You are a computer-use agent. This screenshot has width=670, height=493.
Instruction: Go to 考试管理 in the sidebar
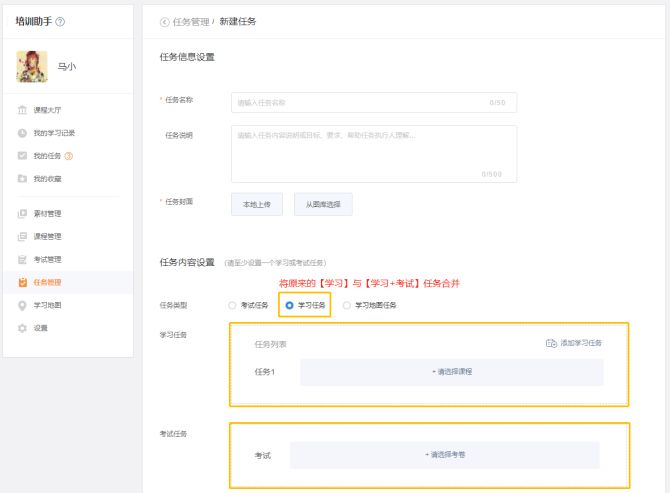(46, 259)
